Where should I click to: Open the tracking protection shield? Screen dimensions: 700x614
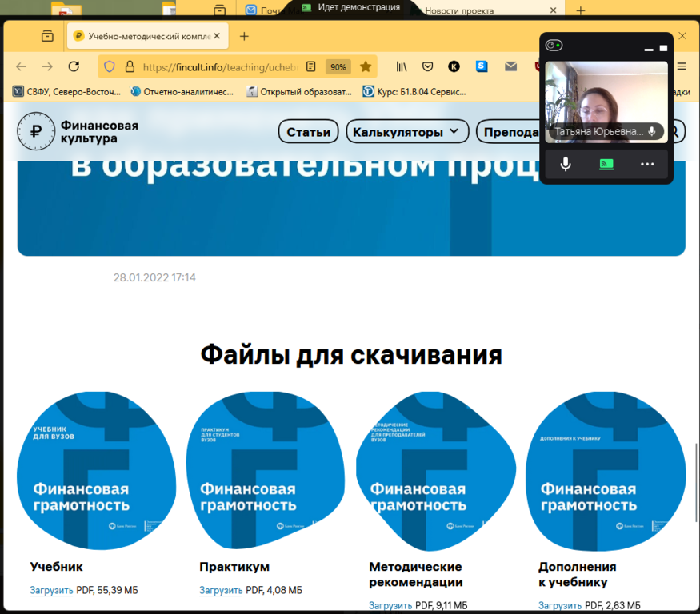(x=110, y=67)
